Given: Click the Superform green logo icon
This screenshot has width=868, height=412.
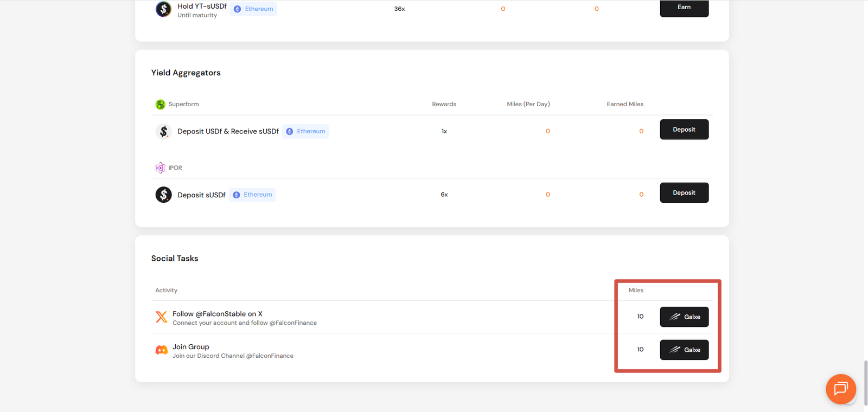Looking at the screenshot, I should click(161, 105).
